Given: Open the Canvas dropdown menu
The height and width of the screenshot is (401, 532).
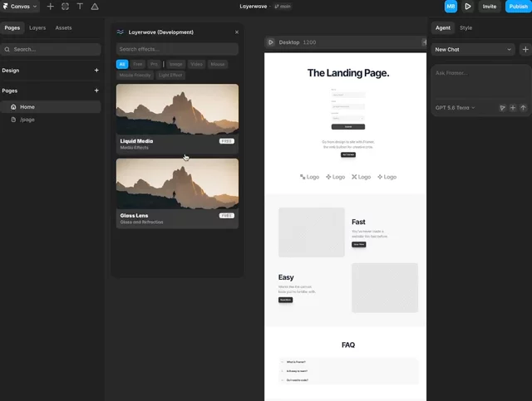Looking at the screenshot, I should click(20, 7).
